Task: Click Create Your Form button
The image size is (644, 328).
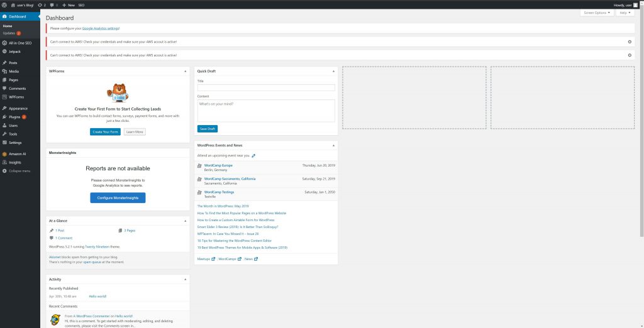Action: (x=105, y=132)
